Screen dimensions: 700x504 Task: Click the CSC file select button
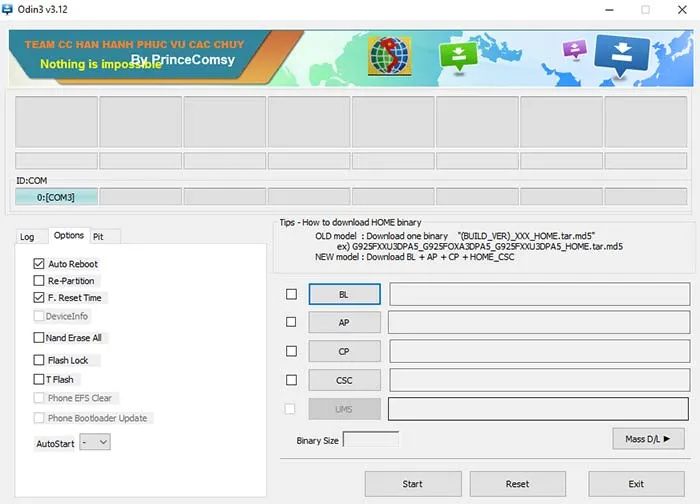point(344,380)
